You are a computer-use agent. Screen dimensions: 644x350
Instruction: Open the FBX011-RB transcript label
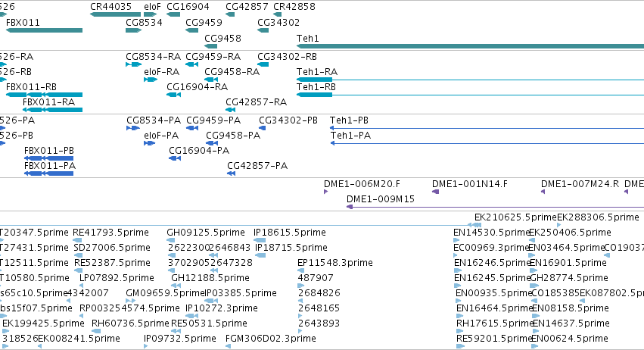tap(31, 87)
